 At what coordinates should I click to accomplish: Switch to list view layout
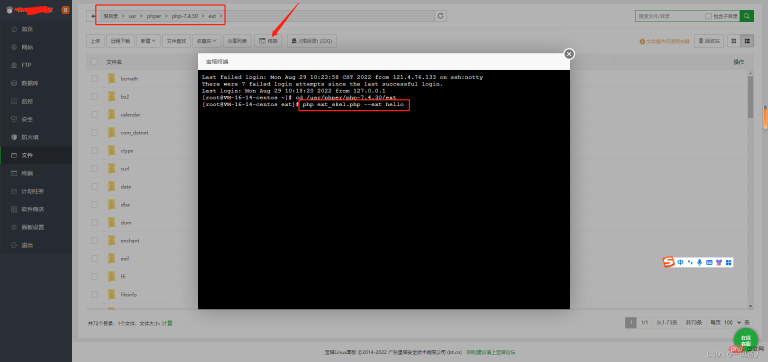tap(747, 41)
